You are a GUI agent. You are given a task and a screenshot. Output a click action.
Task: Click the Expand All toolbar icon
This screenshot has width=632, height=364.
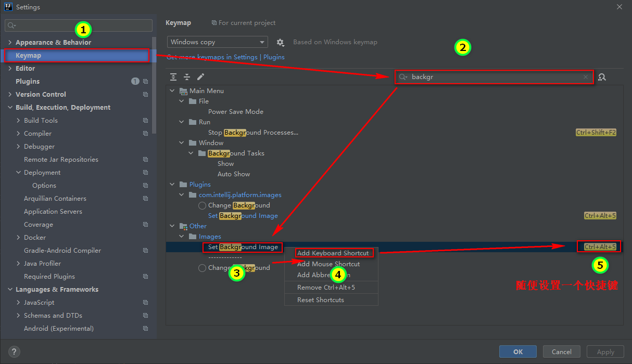tap(173, 77)
